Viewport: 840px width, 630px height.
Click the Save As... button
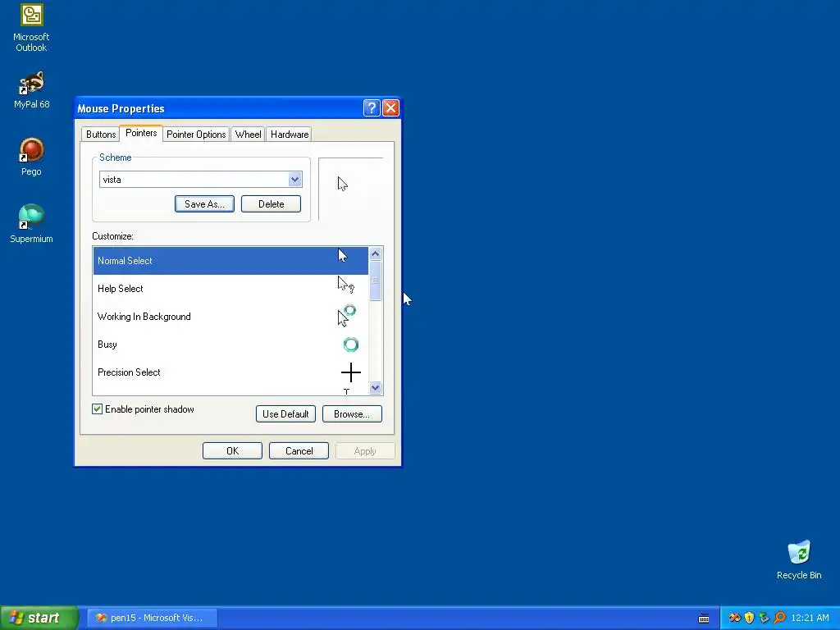click(204, 204)
